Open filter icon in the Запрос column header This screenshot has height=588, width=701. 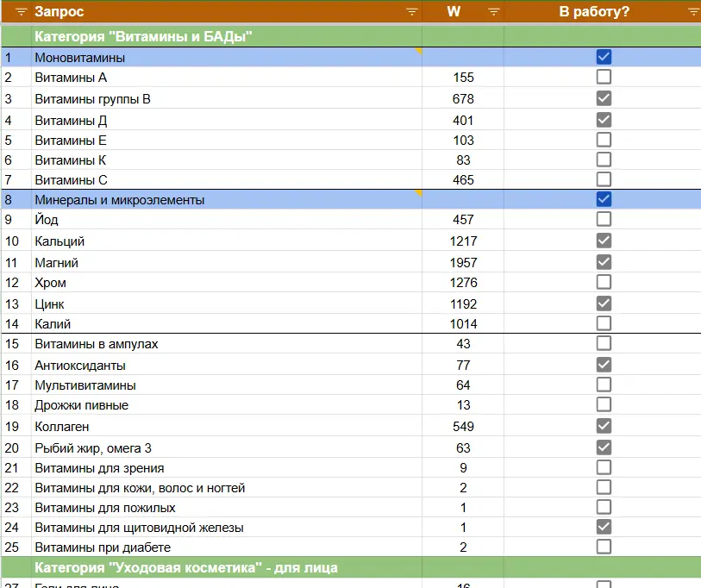point(412,12)
